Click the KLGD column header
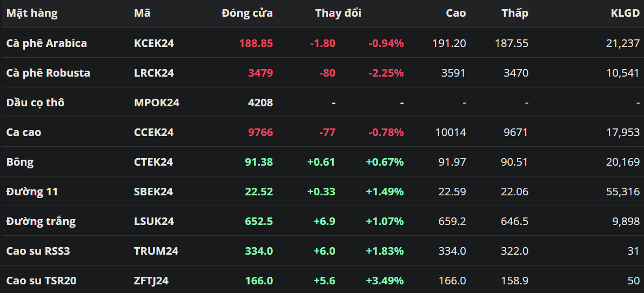This screenshot has height=293, width=644. point(625,13)
